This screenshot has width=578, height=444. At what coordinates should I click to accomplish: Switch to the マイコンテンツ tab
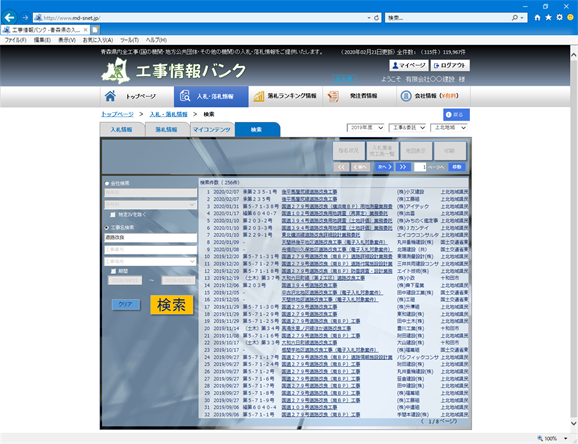(x=212, y=129)
